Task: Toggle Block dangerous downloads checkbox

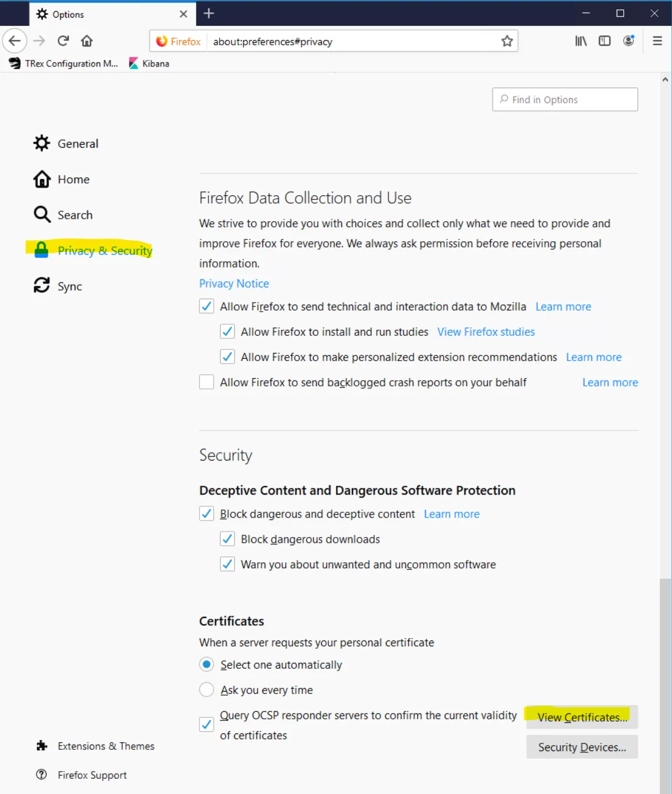Action: [x=227, y=539]
